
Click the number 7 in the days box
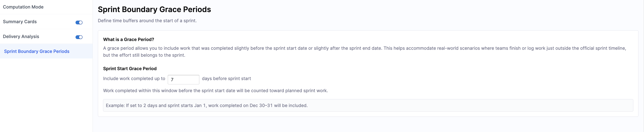click(172, 80)
